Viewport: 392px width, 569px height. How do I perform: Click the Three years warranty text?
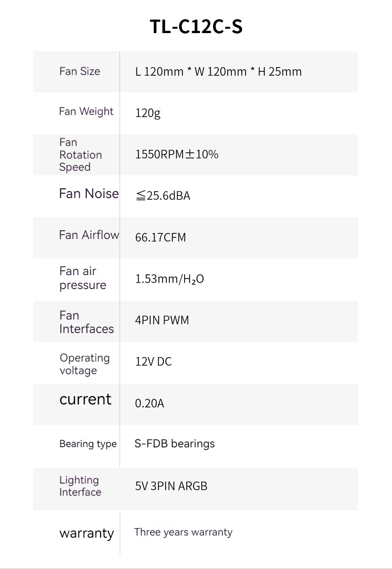pos(183,532)
